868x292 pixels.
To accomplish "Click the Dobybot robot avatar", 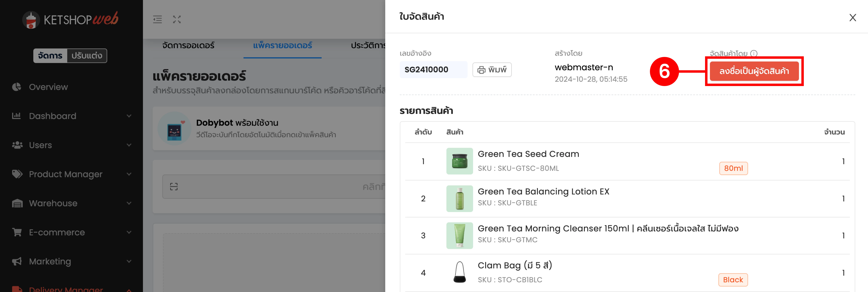I will 175,128.
